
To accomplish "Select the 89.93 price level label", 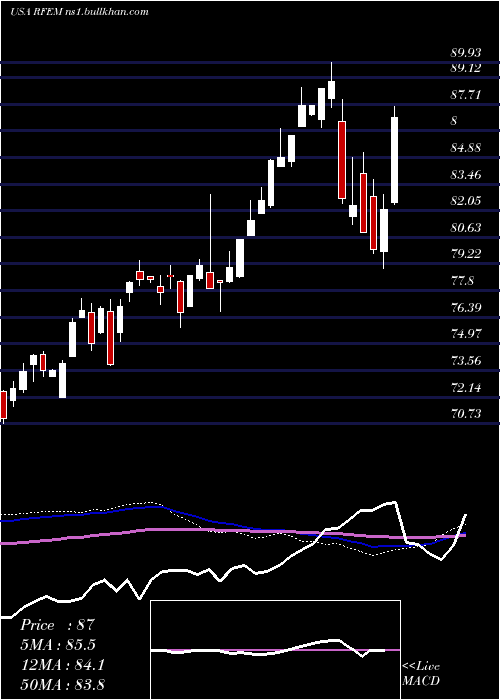I will (x=466, y=53).
